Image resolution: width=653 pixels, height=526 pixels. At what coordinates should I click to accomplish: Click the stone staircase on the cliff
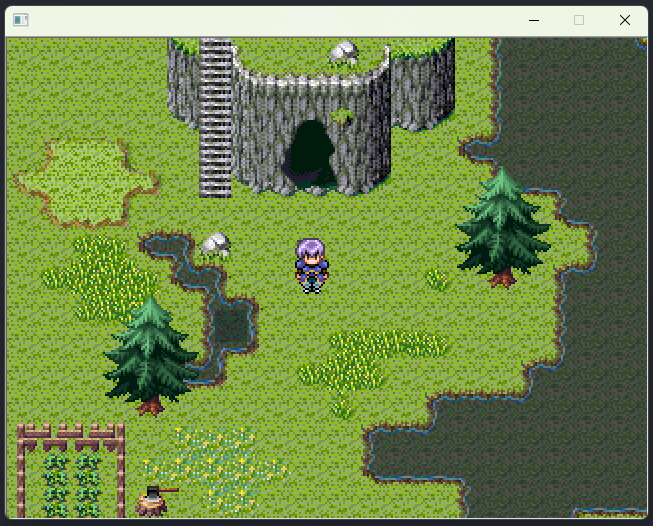point(215,118)
